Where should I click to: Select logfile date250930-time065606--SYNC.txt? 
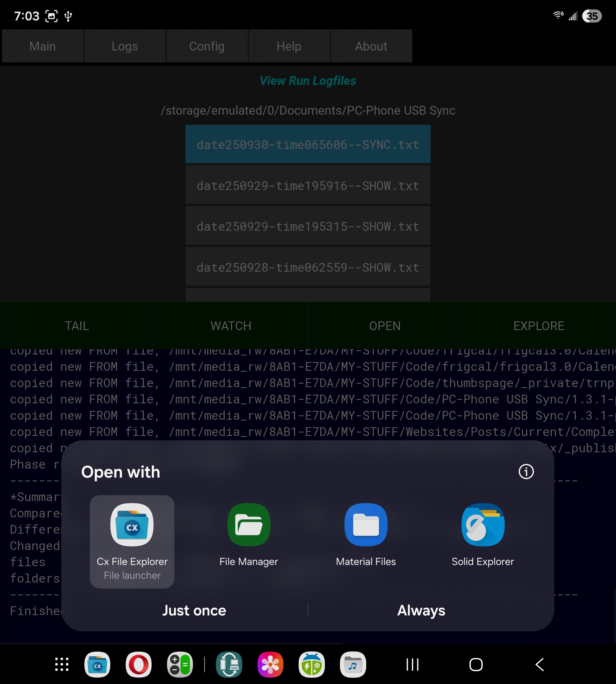tap(308, 145)
